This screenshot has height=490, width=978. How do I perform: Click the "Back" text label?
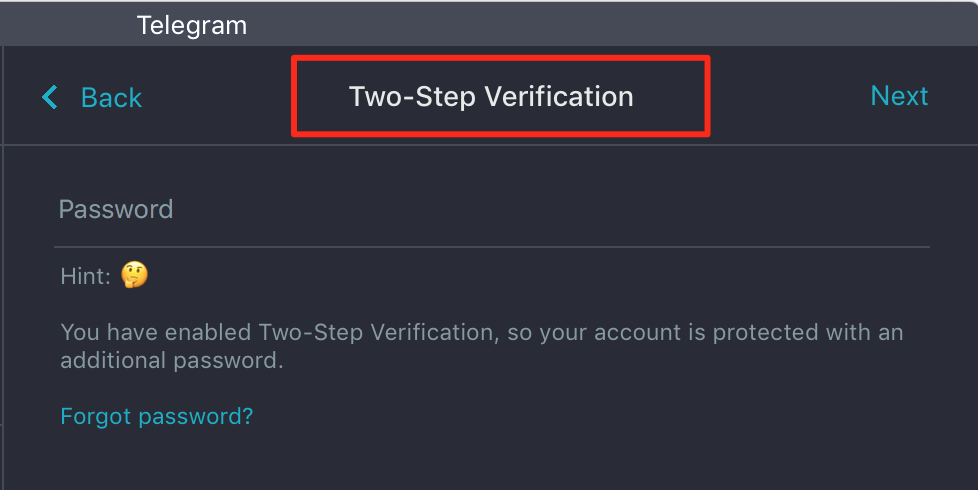pos(111,97)
